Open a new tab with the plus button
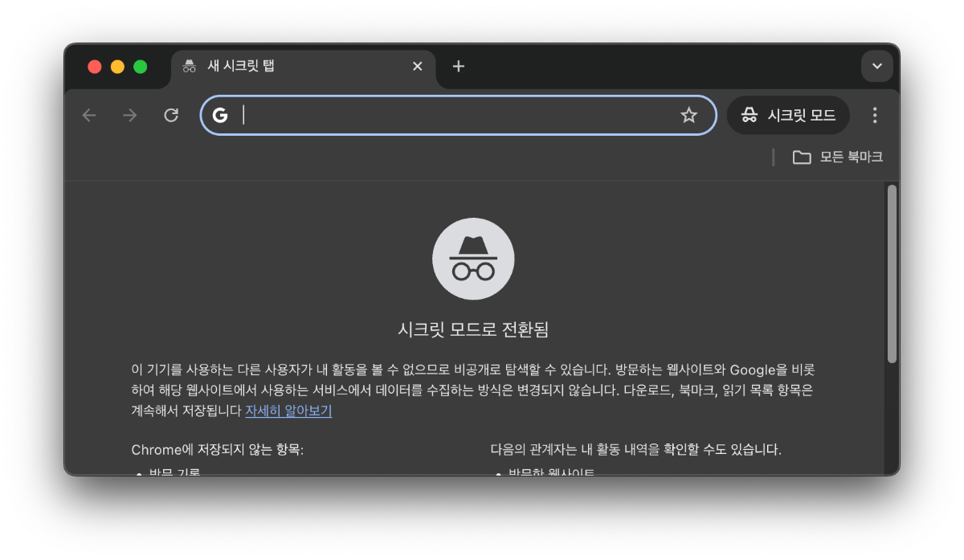The height and width of the screenshot is (560, 964). tap(458, 66)
